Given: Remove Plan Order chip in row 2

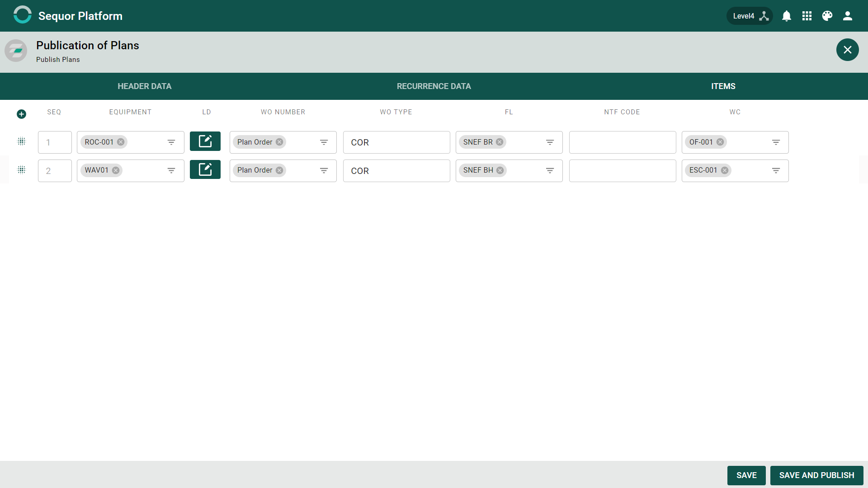Looking at the screenshot, I should (x=279, y=170).
